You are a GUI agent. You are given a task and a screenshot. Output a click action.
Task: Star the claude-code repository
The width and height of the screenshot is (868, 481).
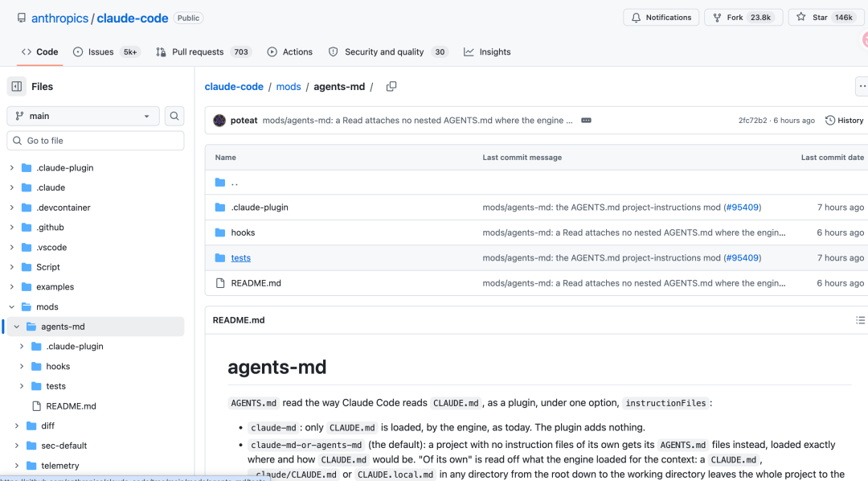click(x=826, y=17)
